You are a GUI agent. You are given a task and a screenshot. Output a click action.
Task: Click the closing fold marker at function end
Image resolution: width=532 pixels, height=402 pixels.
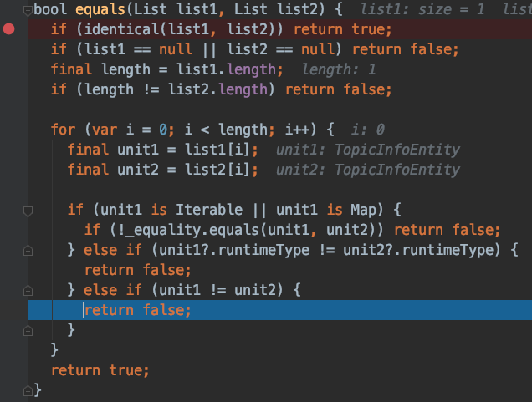(x=28, y=389)
